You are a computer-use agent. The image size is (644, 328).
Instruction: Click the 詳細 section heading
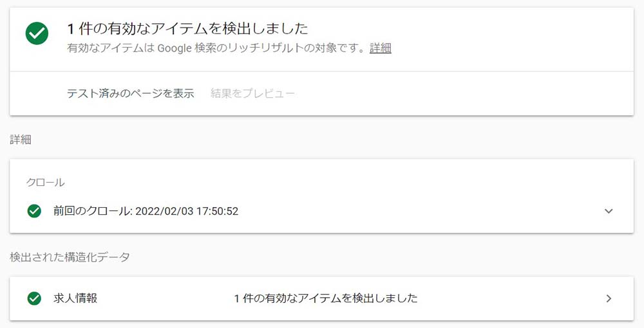pos(21,140)
